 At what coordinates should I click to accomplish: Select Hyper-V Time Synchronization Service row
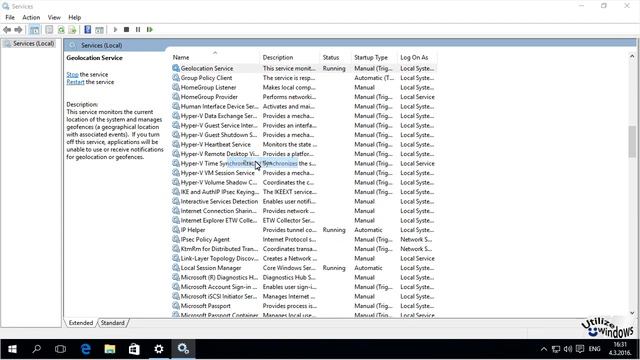[304, 164]
